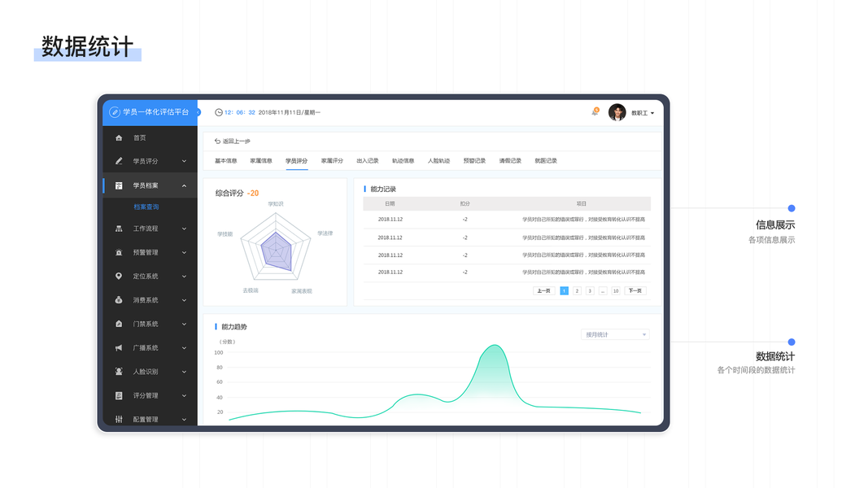
Task: Go to previous page with 上一页
Action: (x=543, y=290)
